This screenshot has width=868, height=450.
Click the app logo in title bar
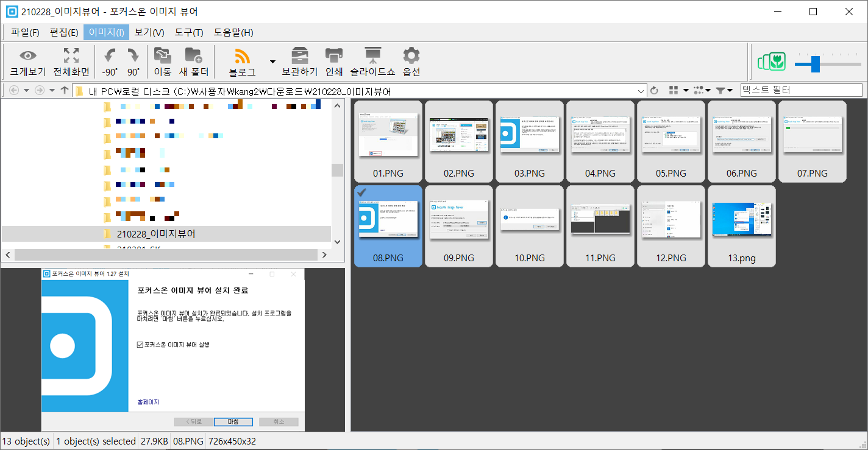click(x=12, y=12)
